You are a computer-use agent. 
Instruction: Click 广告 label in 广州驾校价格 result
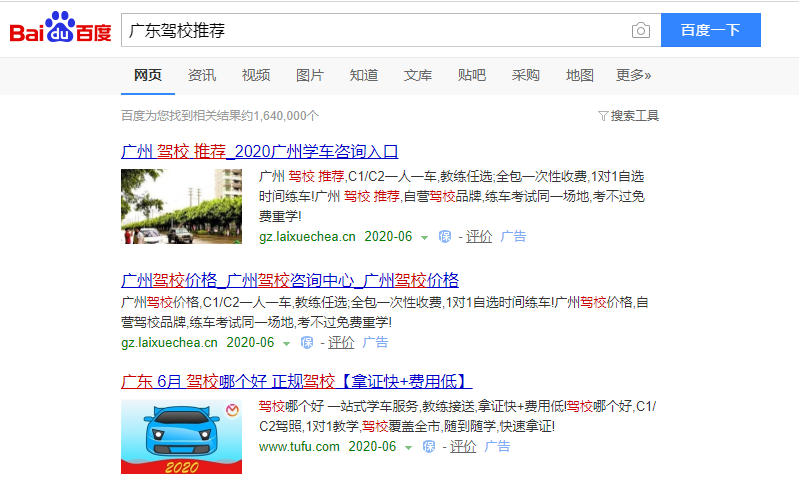click(375, 343)
